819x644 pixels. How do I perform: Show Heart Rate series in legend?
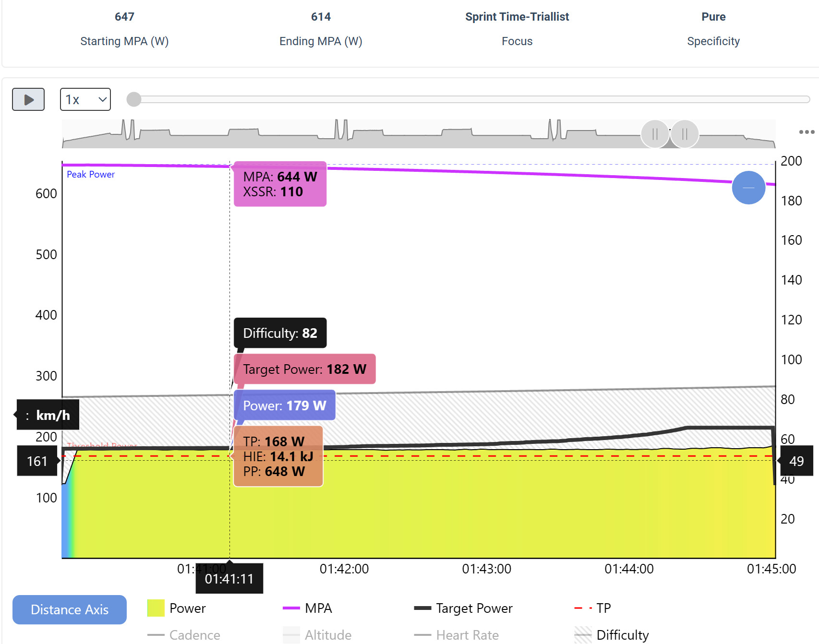(x=457, y=635)
